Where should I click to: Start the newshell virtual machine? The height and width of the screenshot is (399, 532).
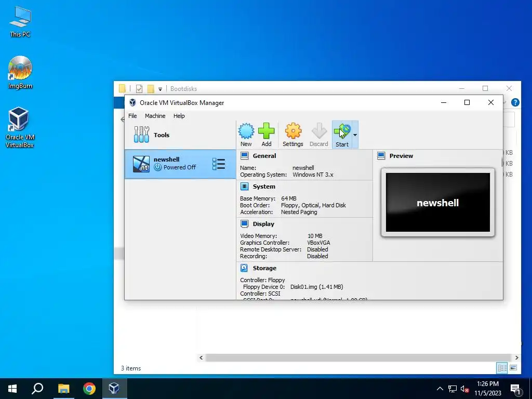(342, 135)
